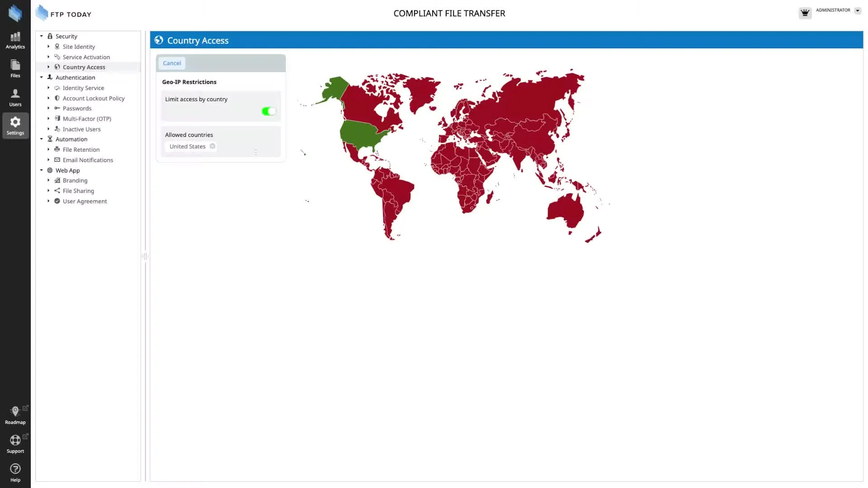Viewport: 868px width, 488px height.
Task: Open the Administrator account dropdown arrow
Action: (858, 11)
